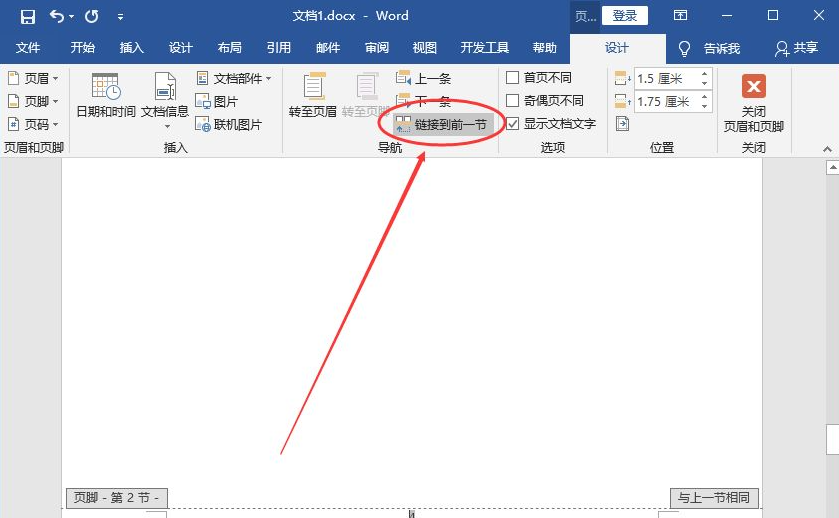Click 图片 Picture insert icon
Screen dimensions: 839x518
point(217,101)
